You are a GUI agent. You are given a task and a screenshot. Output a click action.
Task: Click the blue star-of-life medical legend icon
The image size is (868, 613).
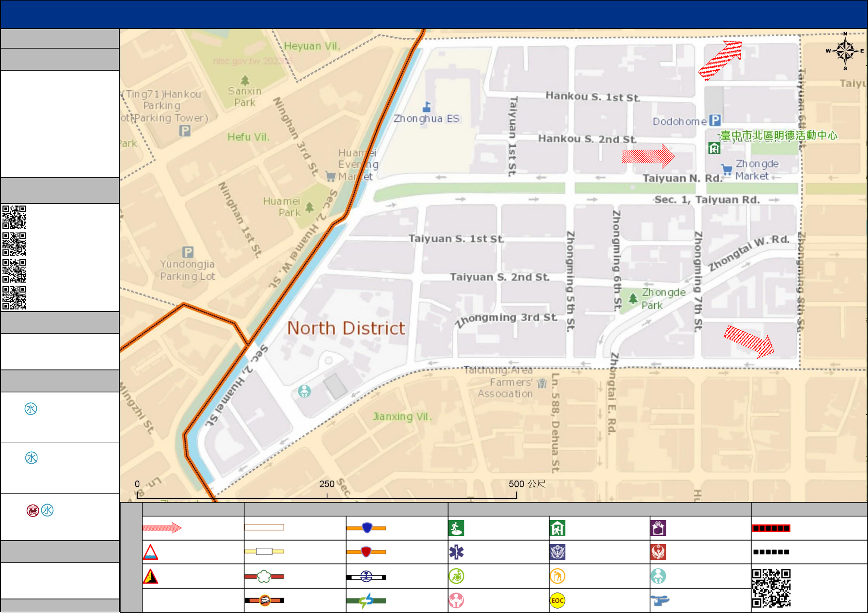(456, 553)
